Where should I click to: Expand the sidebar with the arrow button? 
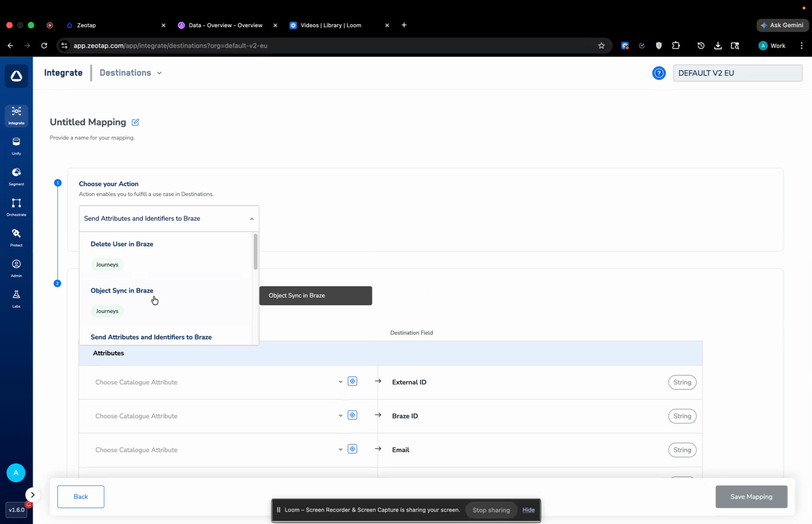(33, 495)
